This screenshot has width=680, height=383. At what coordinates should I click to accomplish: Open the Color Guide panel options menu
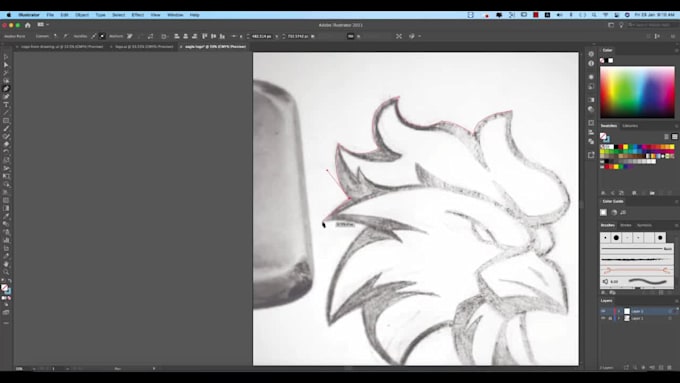tap(676, 202)
